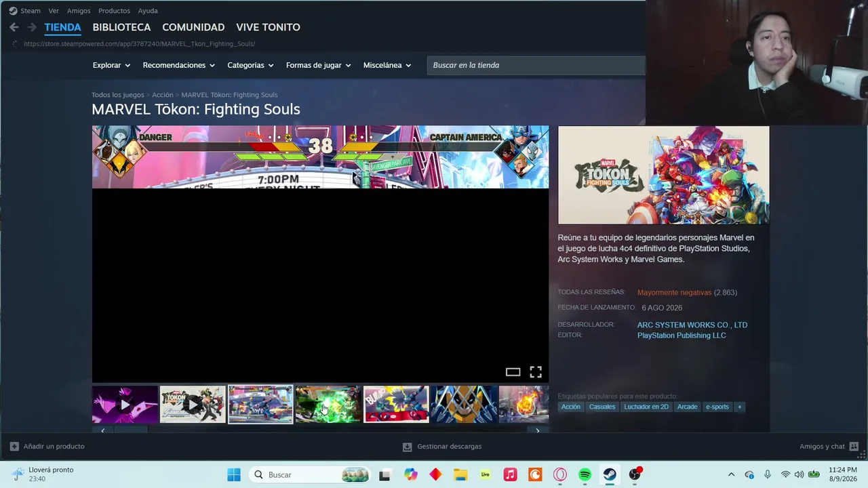
Task: Click the Steam taskbar icon
Action: pos(610,474)
